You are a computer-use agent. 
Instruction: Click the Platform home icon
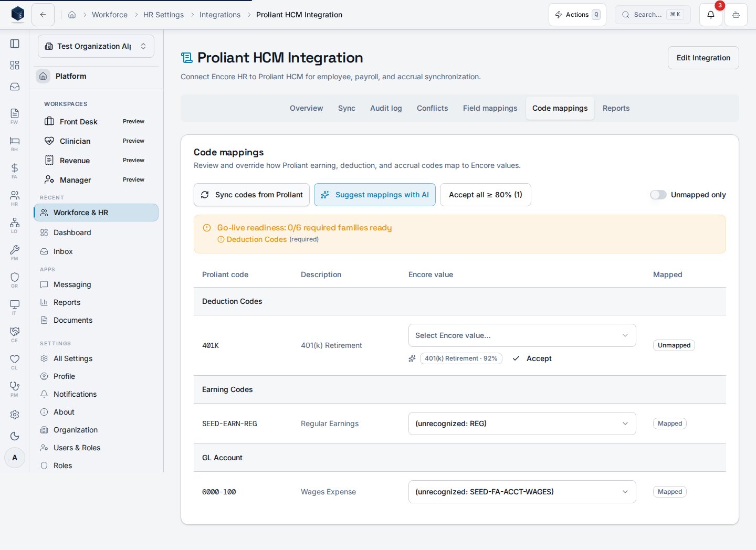tap(43, 76)
